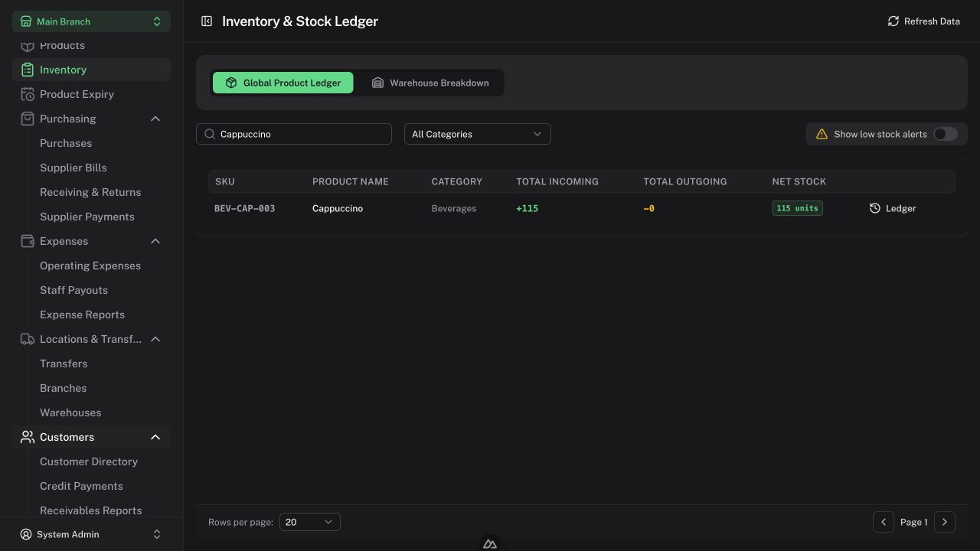Open Inventory in the sidebar
This screenshot has width=980, height=551.
coord(91,70)
